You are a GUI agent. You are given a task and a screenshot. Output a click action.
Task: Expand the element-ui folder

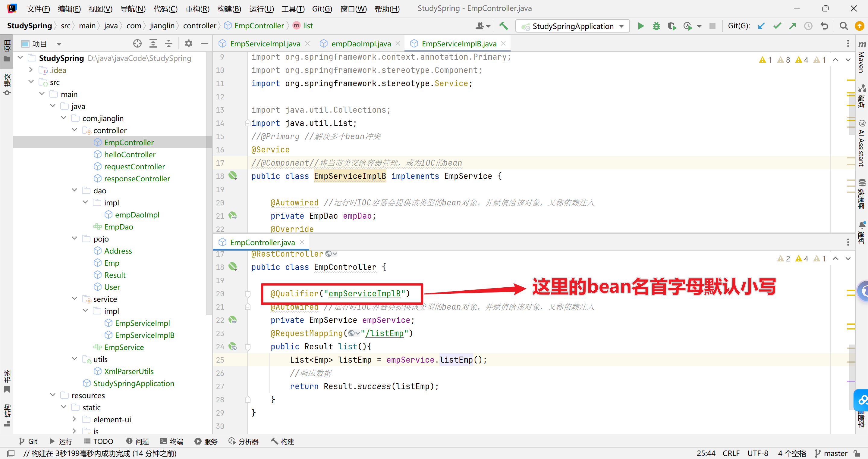point(75,419)
